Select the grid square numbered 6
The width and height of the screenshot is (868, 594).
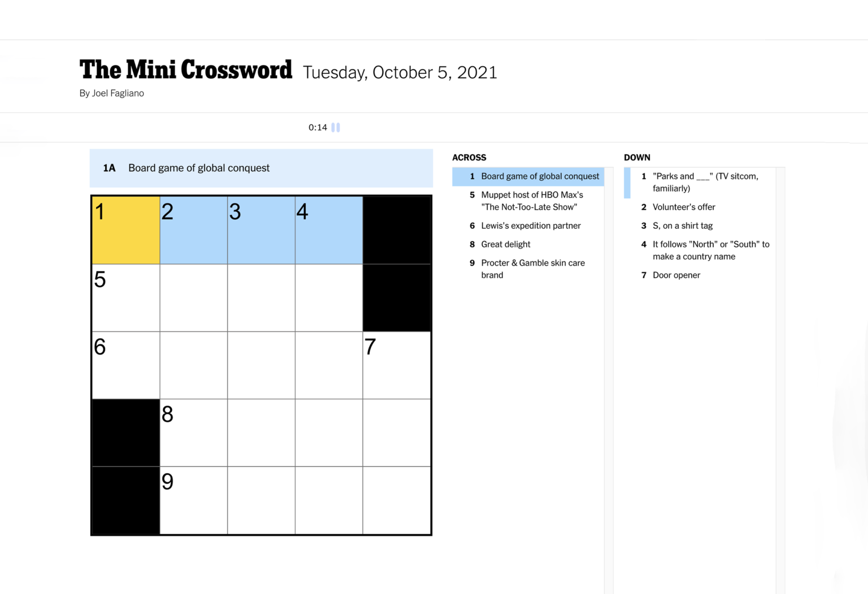[126, 365]
